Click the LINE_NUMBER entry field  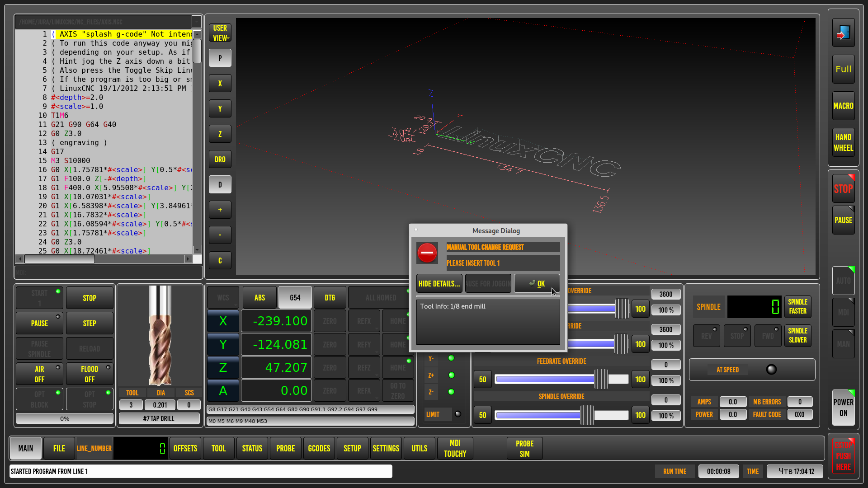[141, 449]
